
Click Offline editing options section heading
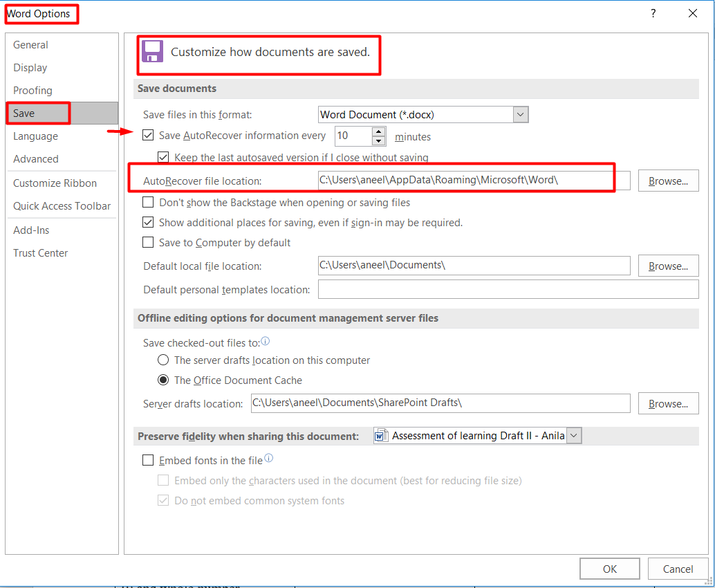[288, 318]
